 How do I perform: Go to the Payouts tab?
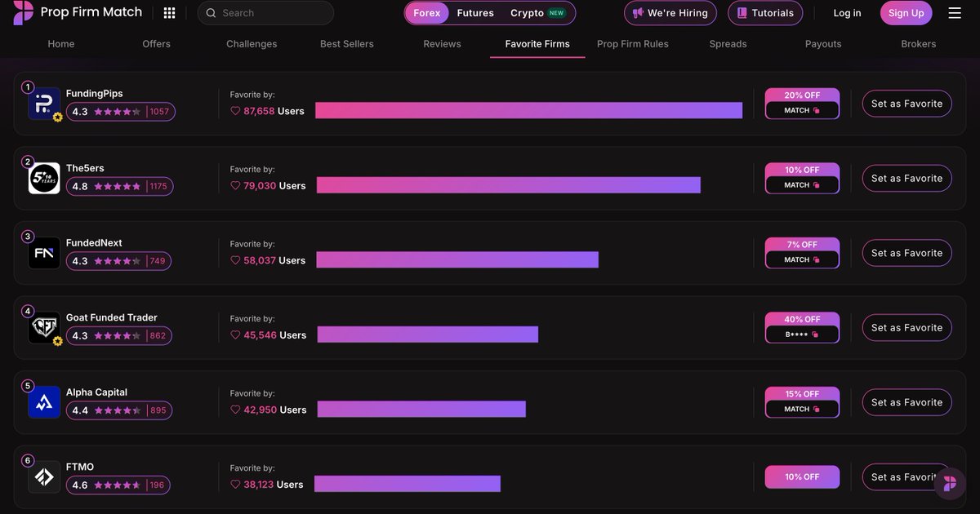(823, 44)
